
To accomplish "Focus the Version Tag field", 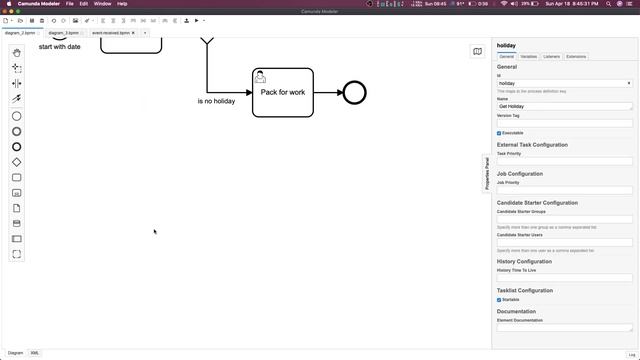I will coord(564,123).
